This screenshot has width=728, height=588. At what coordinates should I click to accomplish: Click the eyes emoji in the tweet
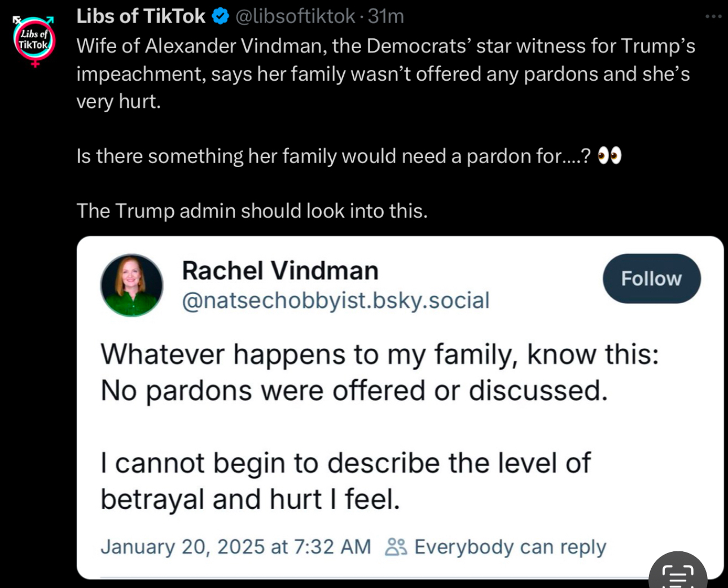(x=609, y=156)
